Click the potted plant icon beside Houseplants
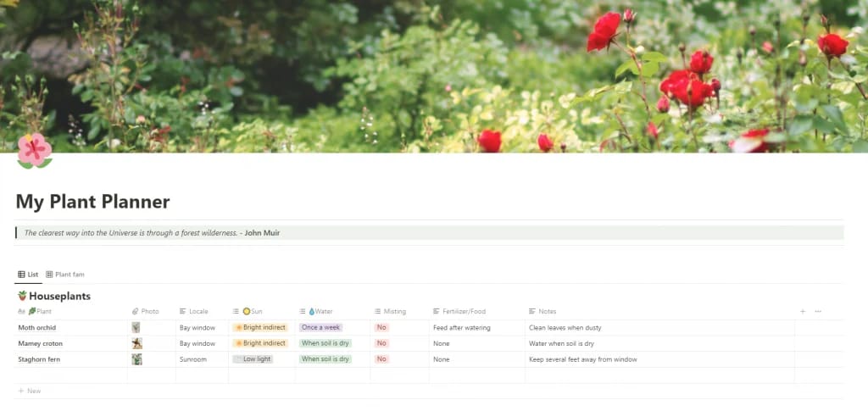 [22, 296]
